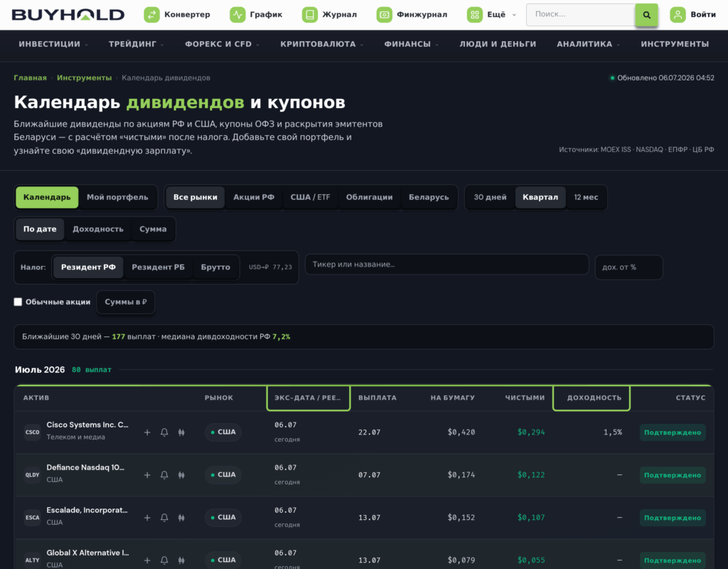Filter by Облигации tab

pyautogui.click(x=370, y=198)
